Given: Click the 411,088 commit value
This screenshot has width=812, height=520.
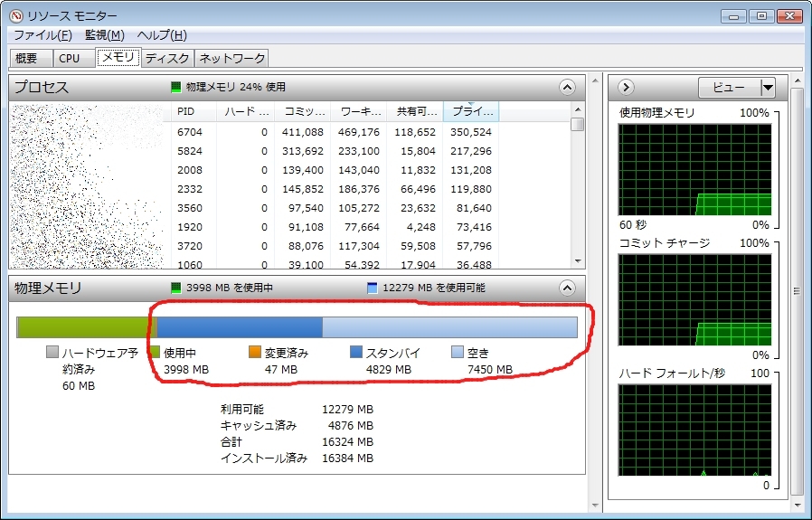Looking at the screenshot, I should tap(302, 132).
